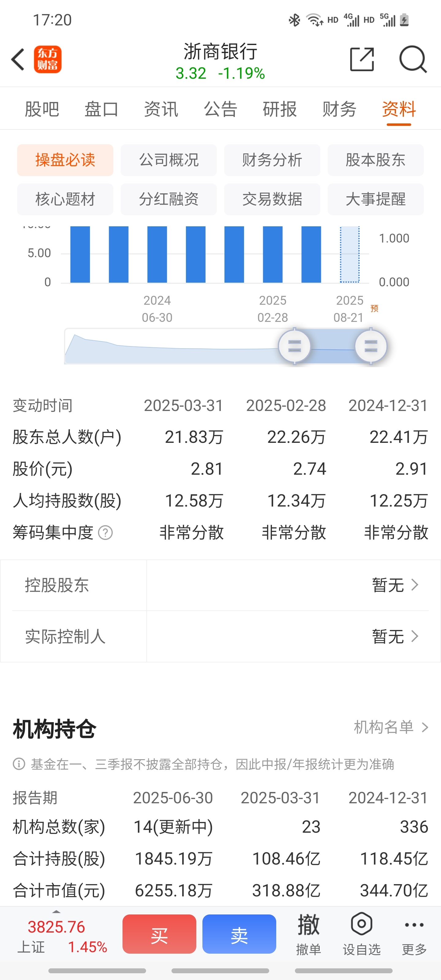Tap the back arrow icon
The height and width of the screenshot is (980, 441).
(18, 59)
